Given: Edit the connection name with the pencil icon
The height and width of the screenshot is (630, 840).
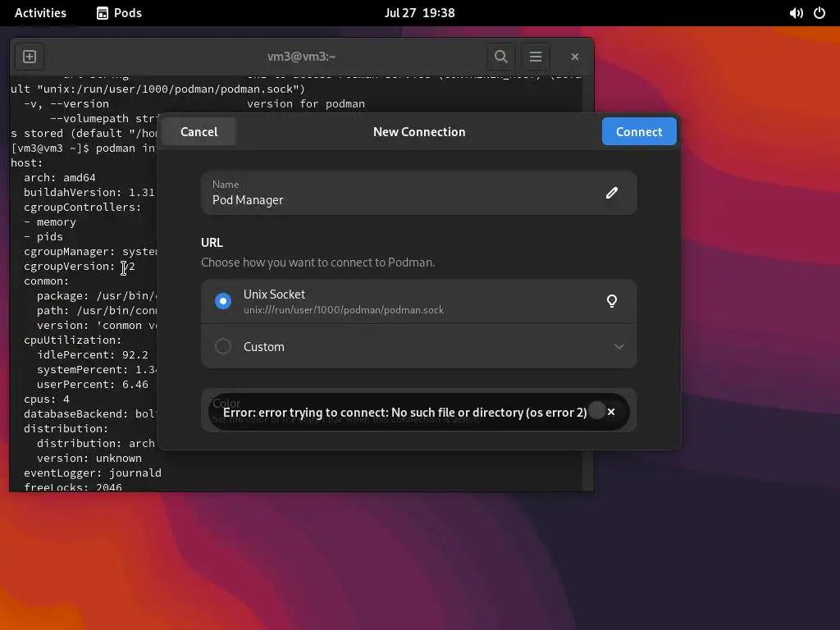Looking at the screenshot, I should 612,193.
